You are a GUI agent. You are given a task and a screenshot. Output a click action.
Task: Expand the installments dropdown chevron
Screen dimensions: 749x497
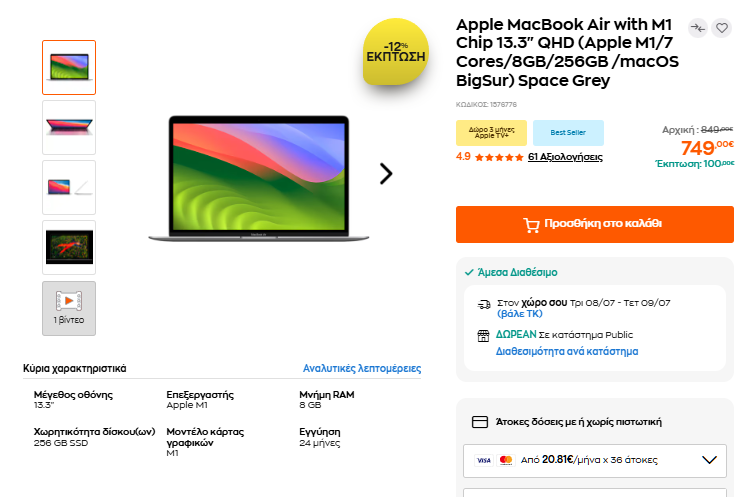[x=709, y=460]
